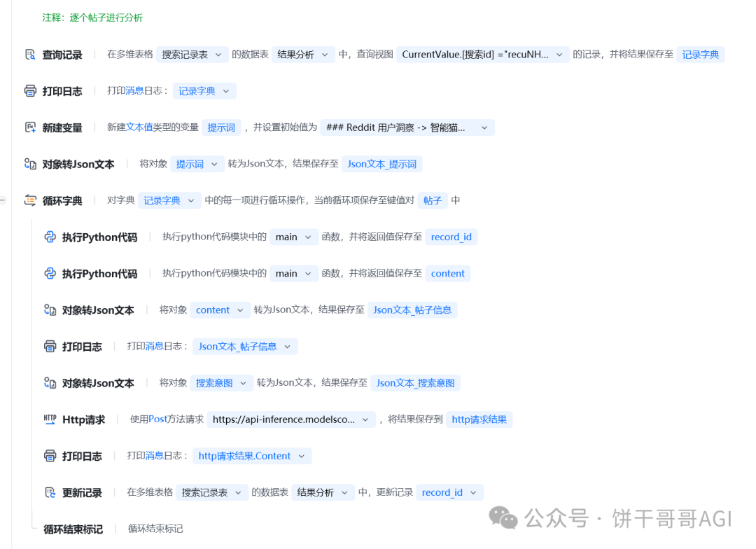756x549 pixels.
Task: Select the 更新记录 step title
Action: tap(82, 493)
